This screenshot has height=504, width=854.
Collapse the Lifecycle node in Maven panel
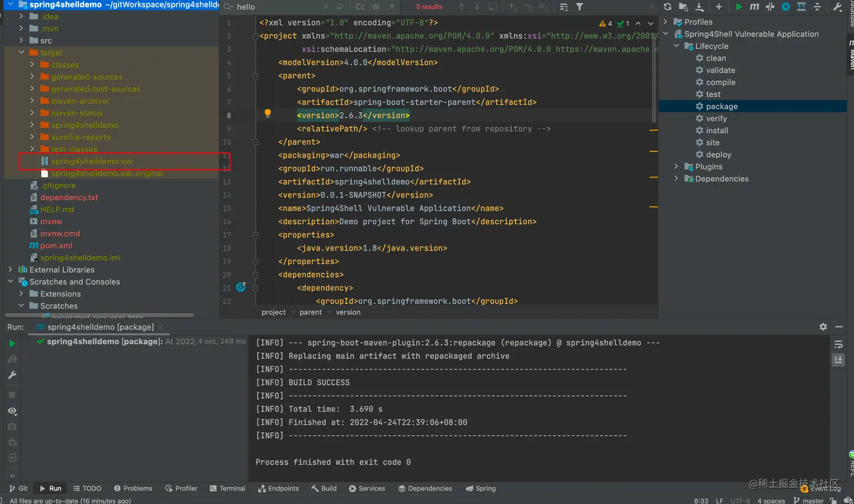pos(676,46)
